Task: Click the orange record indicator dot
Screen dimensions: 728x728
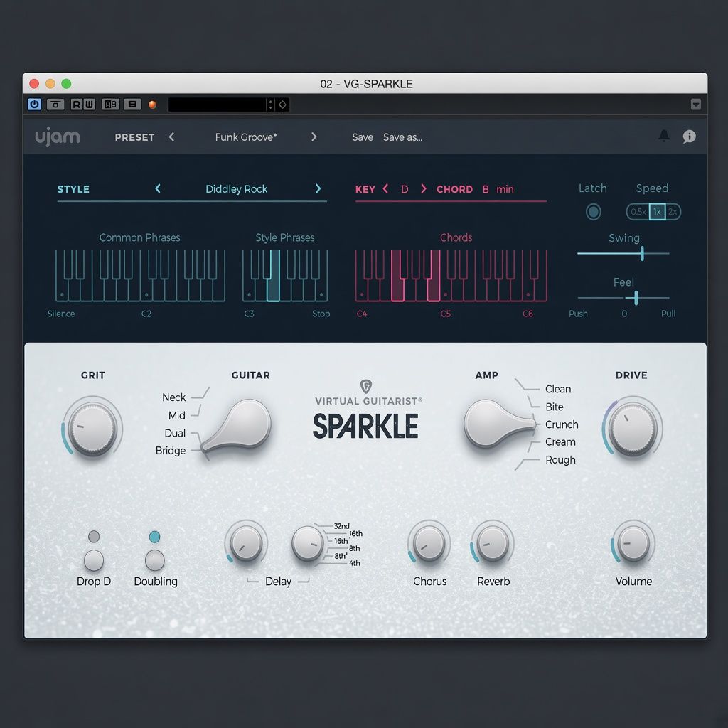Action: point(152,105)
